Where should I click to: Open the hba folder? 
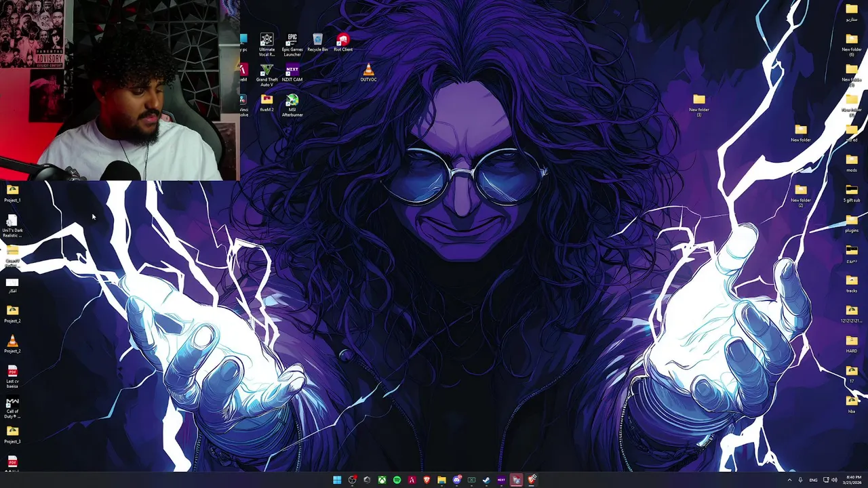(852, 405)
